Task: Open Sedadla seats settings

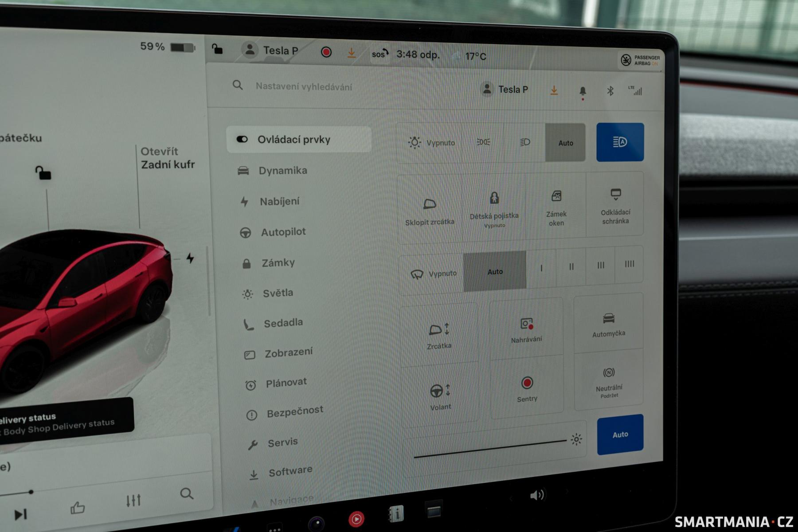Action: point(273,324)
